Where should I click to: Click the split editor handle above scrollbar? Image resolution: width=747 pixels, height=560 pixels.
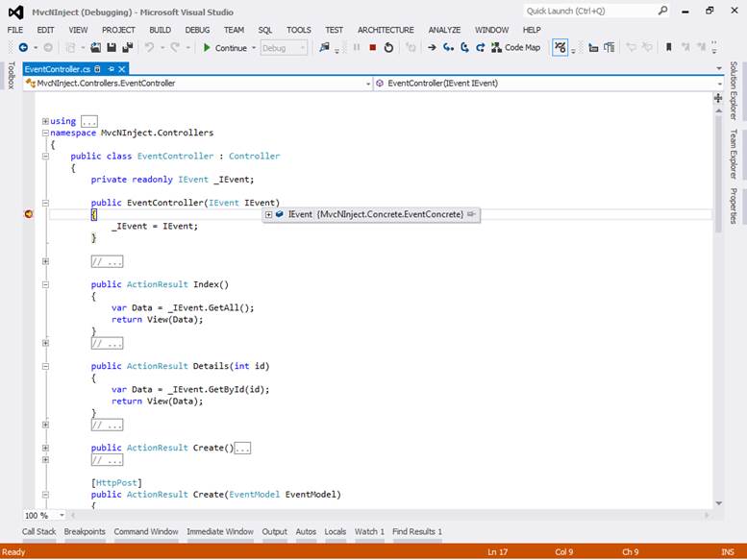click(718, 98)
